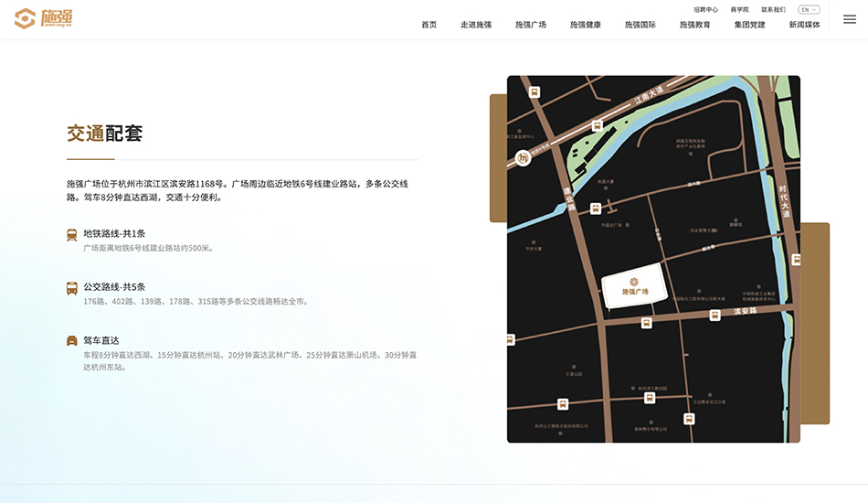Image resolution: width=868 pixels, height=503 pixels.
Task: Open the 新闻媒体 navigation item
Action: (804, 25)
